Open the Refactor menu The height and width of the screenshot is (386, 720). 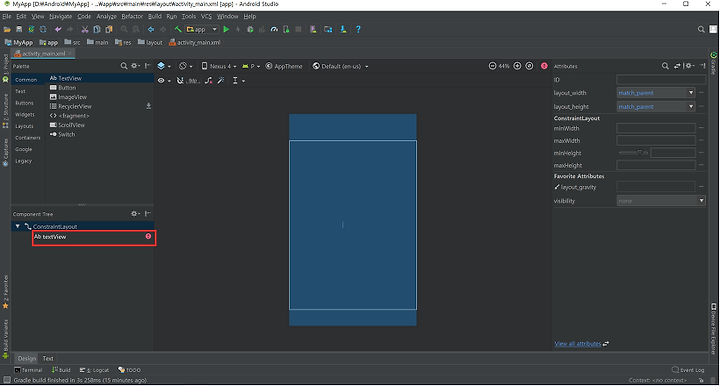pyautogui.click(x=132, y=17)
